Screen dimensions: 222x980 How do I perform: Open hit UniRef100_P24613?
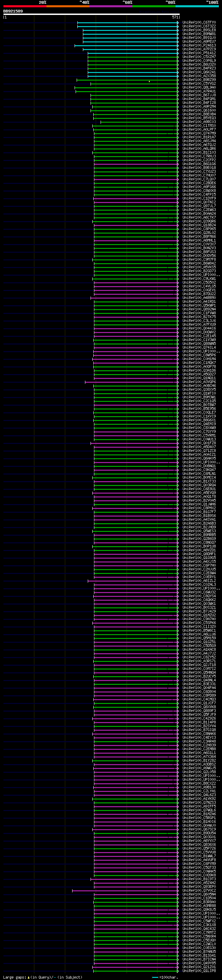click(x=199, y=45)
